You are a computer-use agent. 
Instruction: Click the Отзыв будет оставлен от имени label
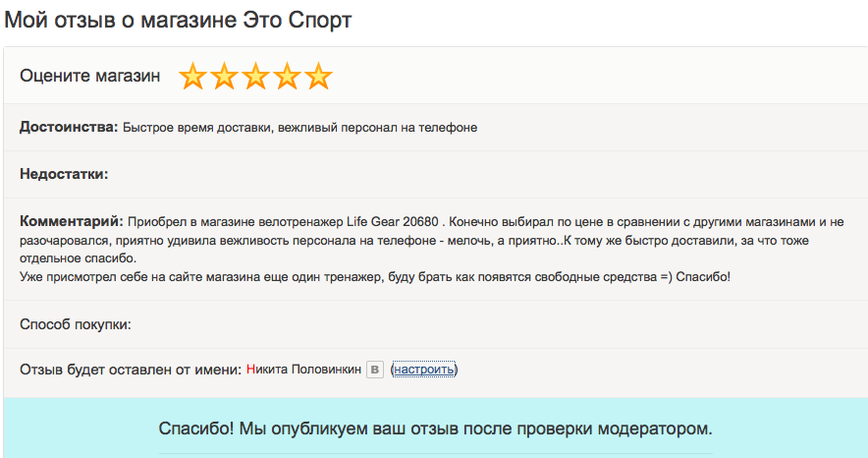click(131, 370)
